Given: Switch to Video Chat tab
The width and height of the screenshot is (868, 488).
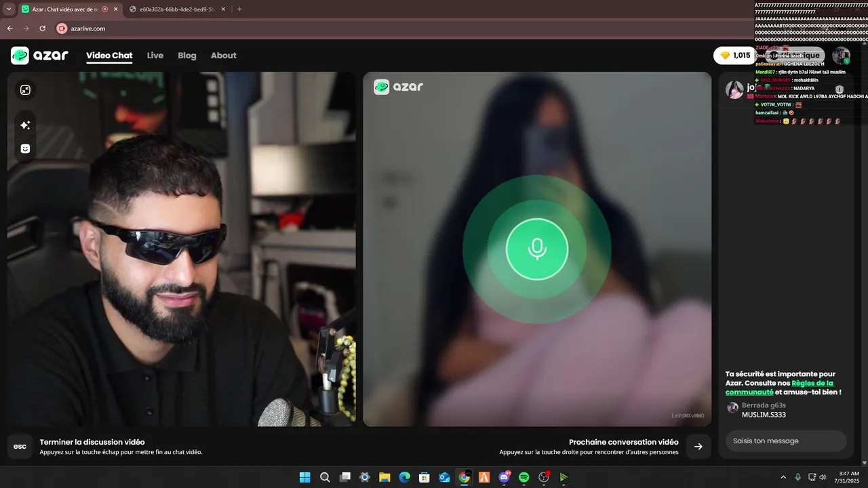Looking at the screenshot, I should click(109, 56).
